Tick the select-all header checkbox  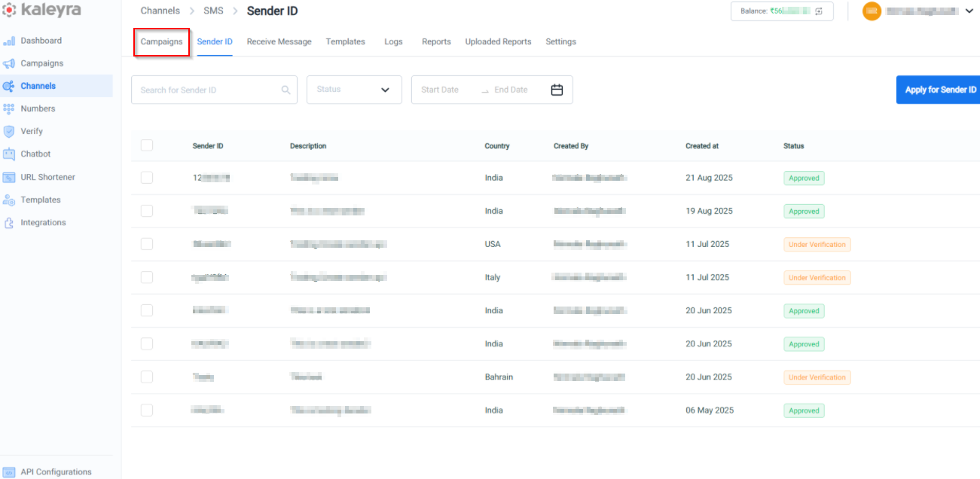tap(147, 145)
